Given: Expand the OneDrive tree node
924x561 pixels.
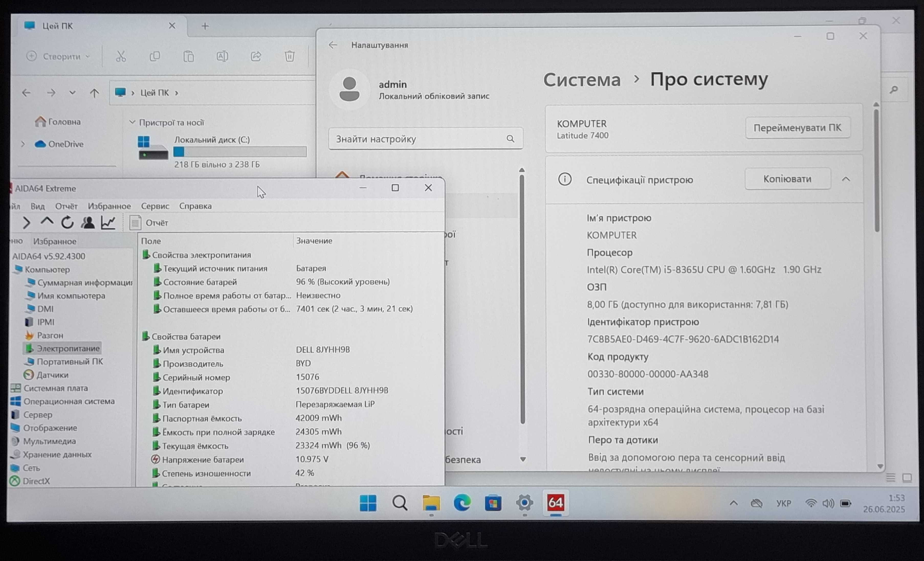Looking at the screenshot, I should [x=23, y=144].
